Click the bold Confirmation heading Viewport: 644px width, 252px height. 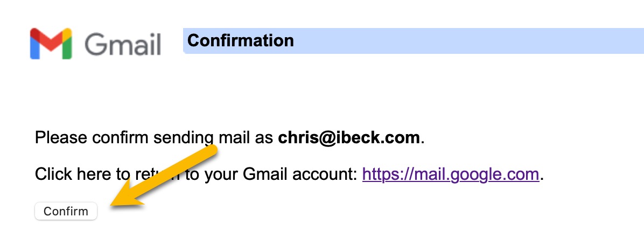pos(240,40)
